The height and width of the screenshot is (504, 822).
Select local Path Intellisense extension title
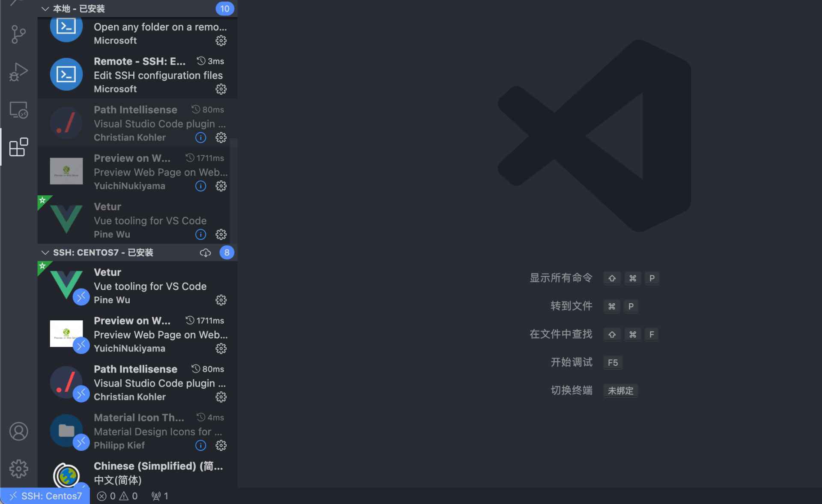pos(135,110)
